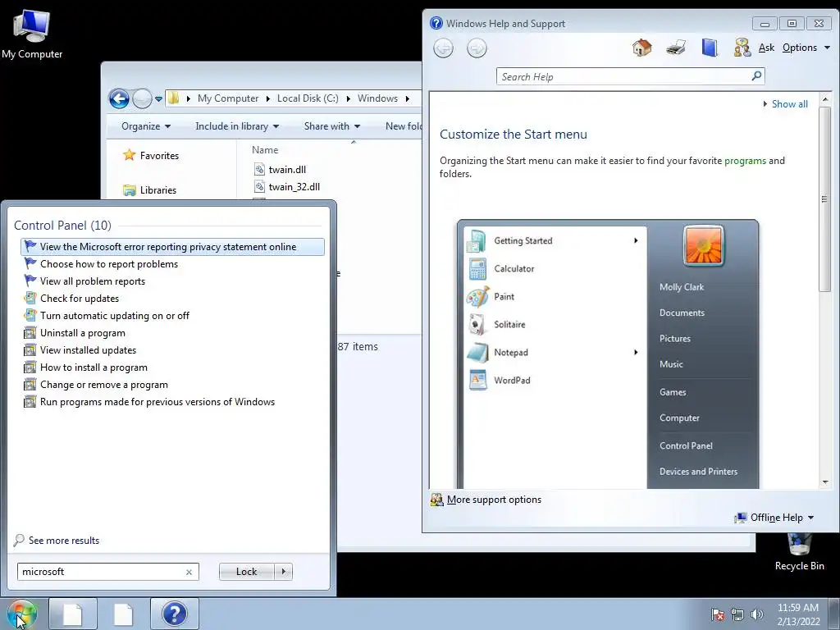Open My Computer desktop icon
This screenshot has height=630, width=840.
click(x=32, y=33)
